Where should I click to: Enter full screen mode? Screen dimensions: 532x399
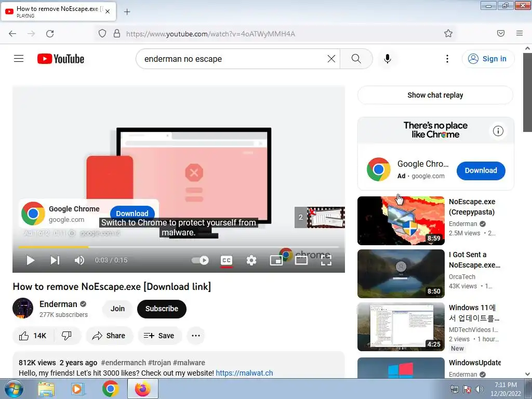326,260
